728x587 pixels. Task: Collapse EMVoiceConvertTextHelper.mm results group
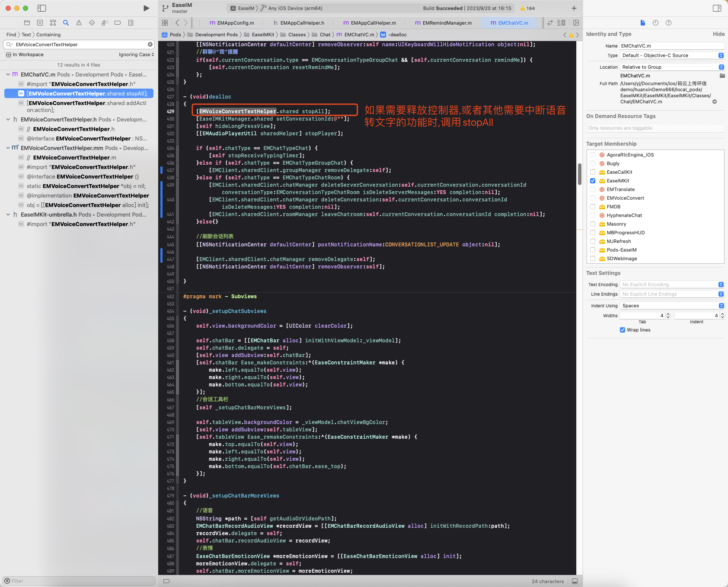[8, 148]
